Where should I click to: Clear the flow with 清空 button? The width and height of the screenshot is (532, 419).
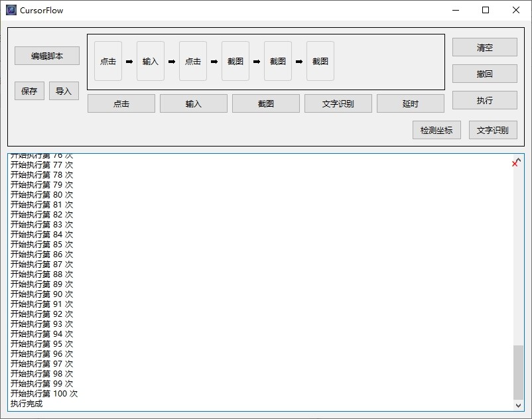point(484,47)
